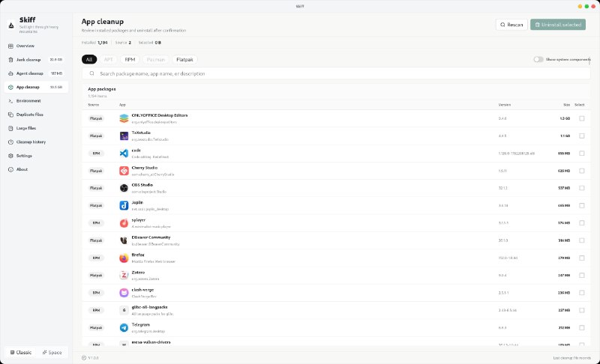The image size is (600, 364).
Task: Click glibc-all-langpacks package name
Action: coord(149,307)
